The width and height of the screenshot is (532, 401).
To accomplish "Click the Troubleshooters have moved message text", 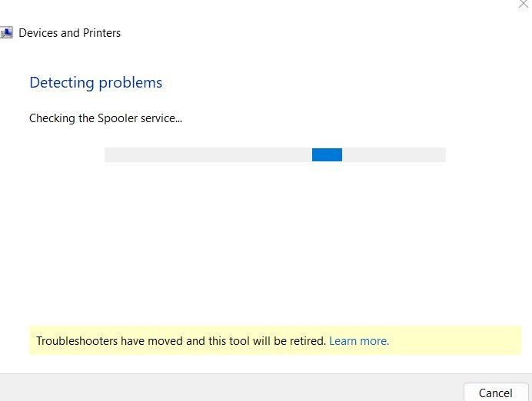I will [181, 340].
